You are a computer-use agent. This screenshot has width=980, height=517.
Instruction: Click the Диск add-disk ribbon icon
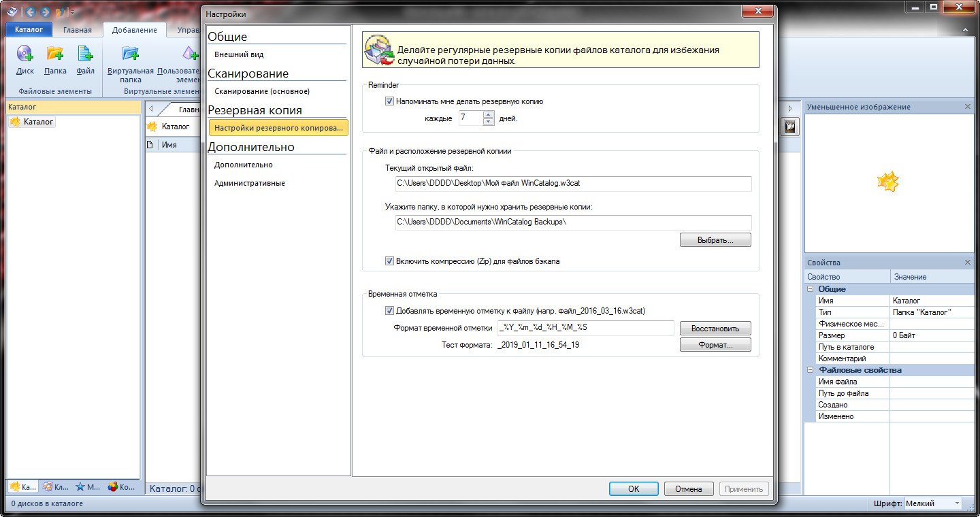[x=24, y=54]
